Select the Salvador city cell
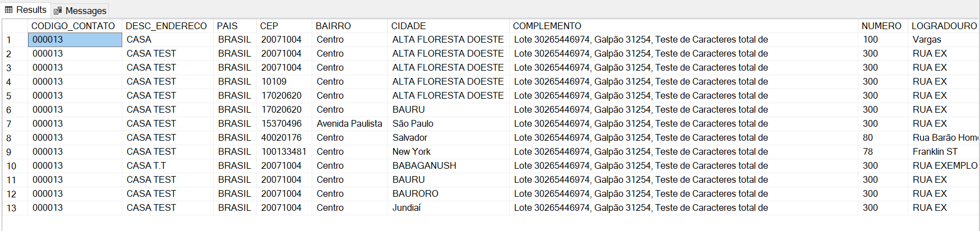980x231 pixels. pos(410,137)
